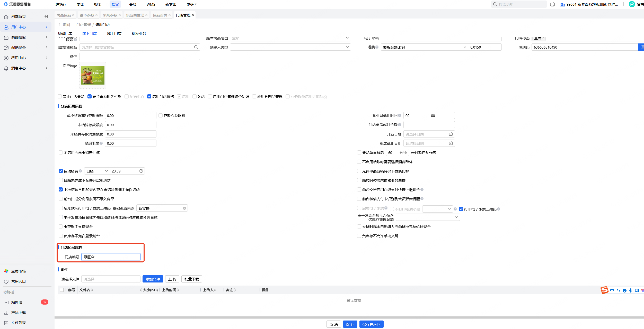
Task: Clear 新零售 selection with the x icon
Action: (x=184, y=208)
